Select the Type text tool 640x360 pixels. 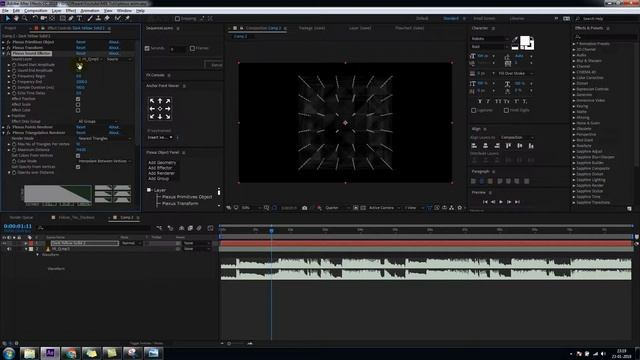[80, 18]
